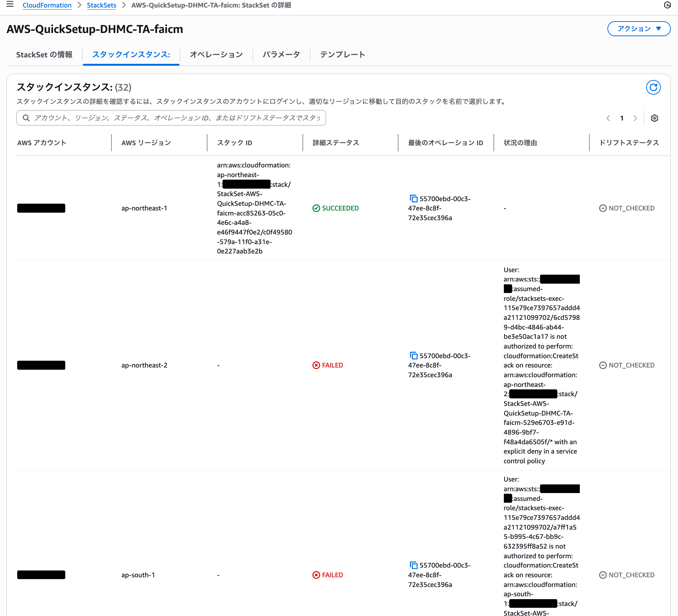678x616 pixels.
Task: Click スタックインスタンス: (32) section heading
Action: tap(74, 87)
